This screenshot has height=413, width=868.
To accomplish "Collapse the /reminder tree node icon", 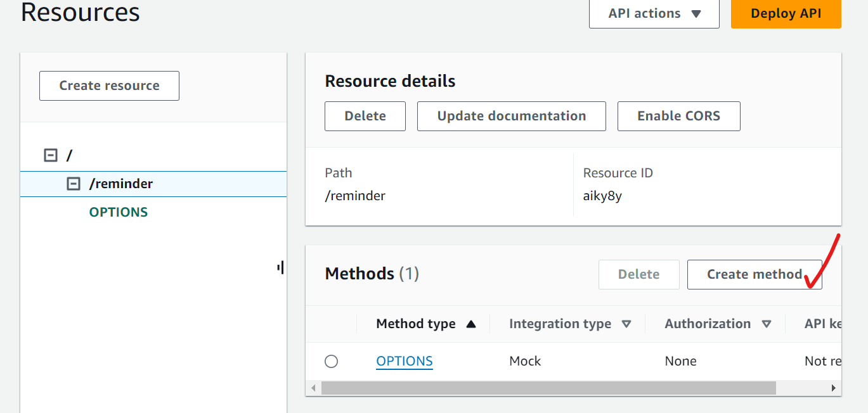I will 74,184.
